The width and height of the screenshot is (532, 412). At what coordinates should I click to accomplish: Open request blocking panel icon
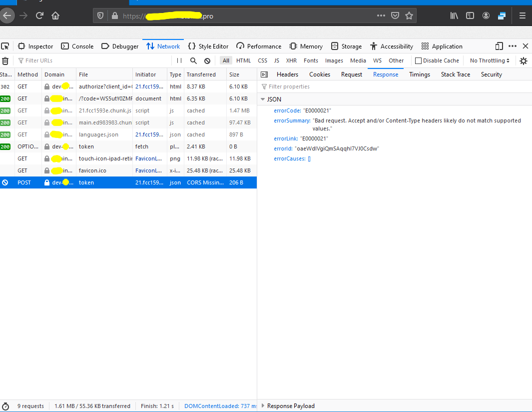tap(207, 61)
